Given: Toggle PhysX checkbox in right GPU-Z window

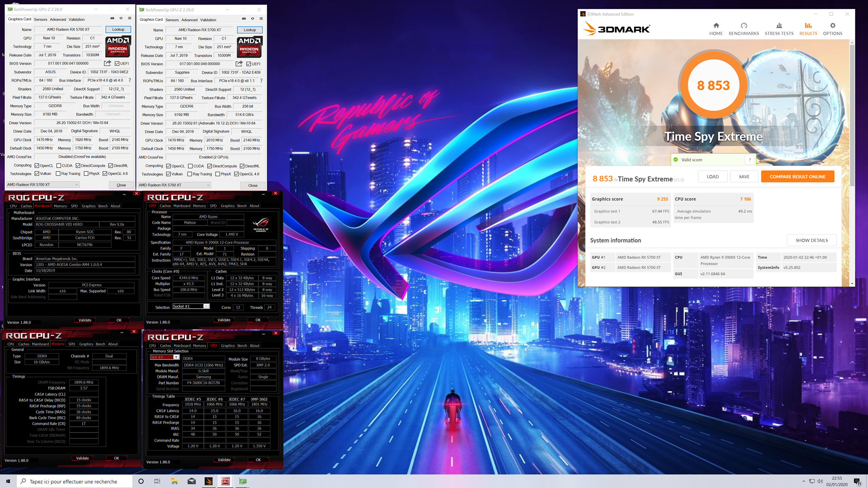Looking at the screenshot, I should tap(217, 174).
